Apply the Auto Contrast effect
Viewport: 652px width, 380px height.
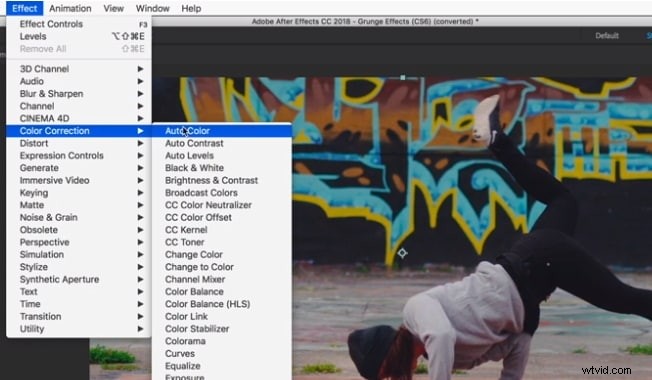point(222,143)
